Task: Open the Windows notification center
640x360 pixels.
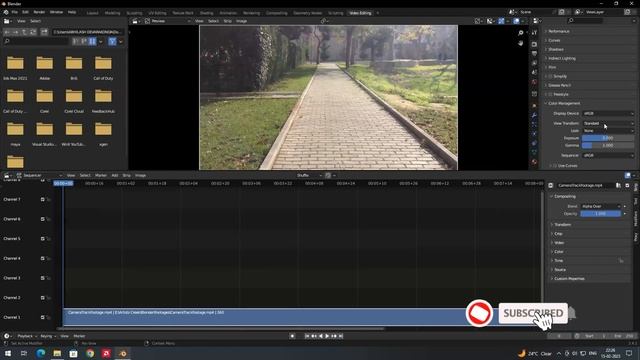Action: point(629,353)
